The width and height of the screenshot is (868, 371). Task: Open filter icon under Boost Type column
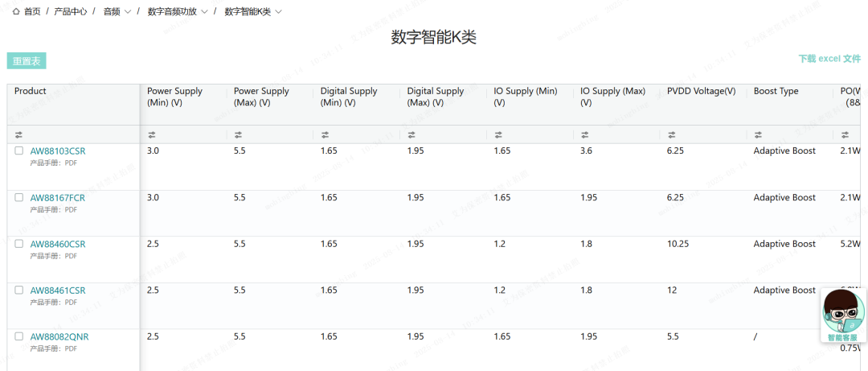coord(758,135)
